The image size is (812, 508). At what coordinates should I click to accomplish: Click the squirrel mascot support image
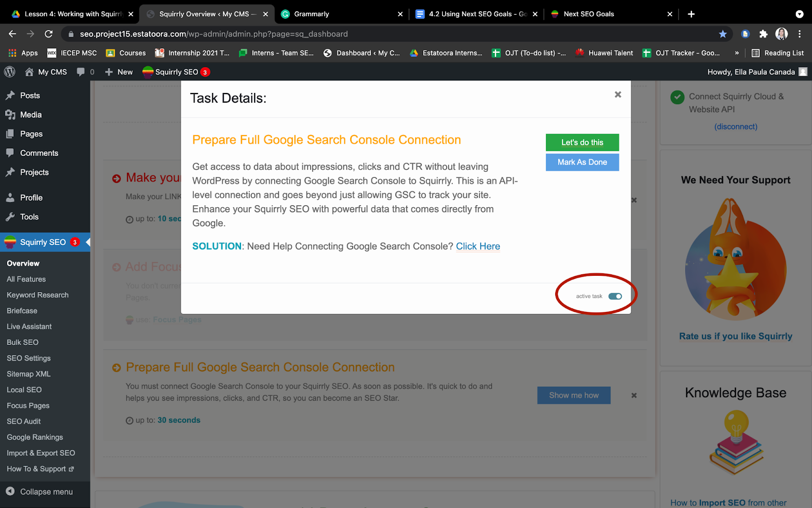pos(735,259)
